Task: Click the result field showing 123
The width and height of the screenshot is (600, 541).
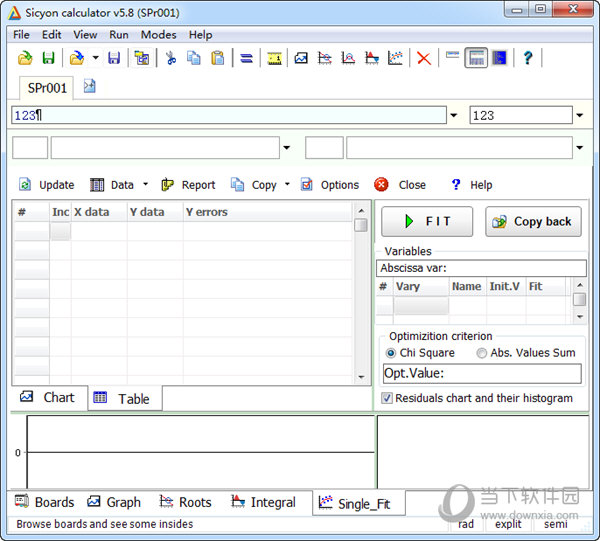Action: point(521,115)
